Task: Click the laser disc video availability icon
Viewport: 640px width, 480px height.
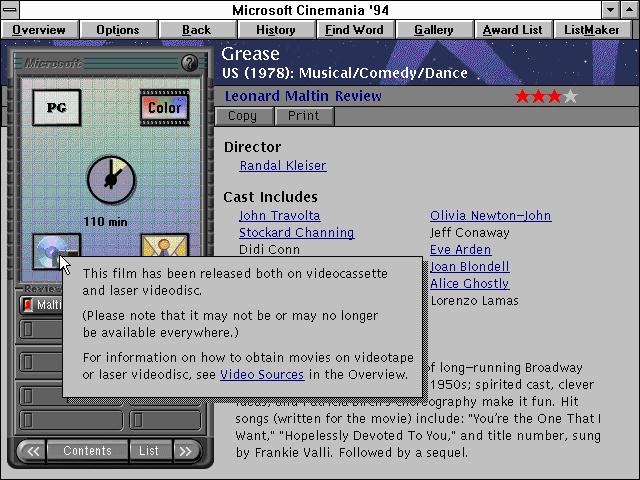Action: tap(56, 251)
